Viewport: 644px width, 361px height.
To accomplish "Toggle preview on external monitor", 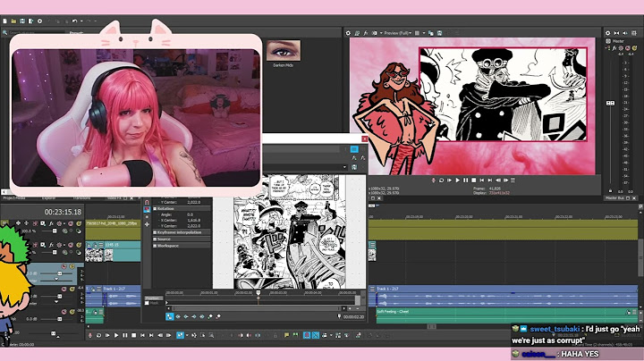I will [357, 33].
